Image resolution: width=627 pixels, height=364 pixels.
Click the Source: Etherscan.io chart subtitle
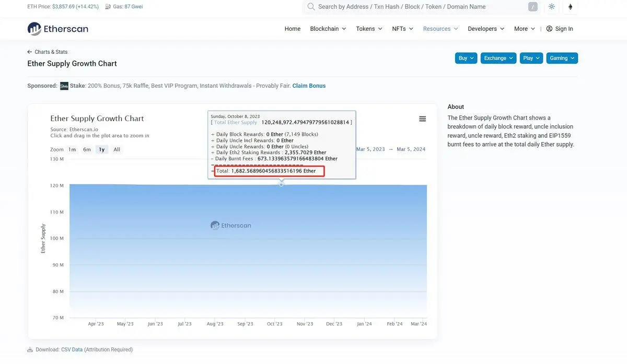pyautogui.click(x=74, y=129)
